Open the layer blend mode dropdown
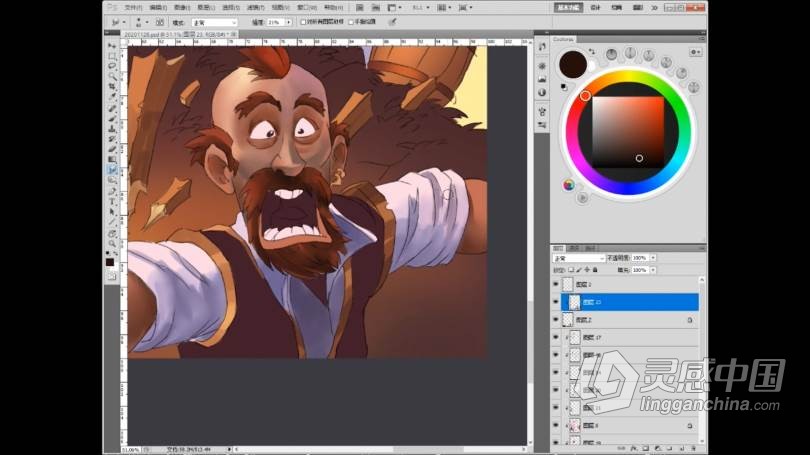Image resolution: width=810 pixels, height=455 pixels. [579, 258]
